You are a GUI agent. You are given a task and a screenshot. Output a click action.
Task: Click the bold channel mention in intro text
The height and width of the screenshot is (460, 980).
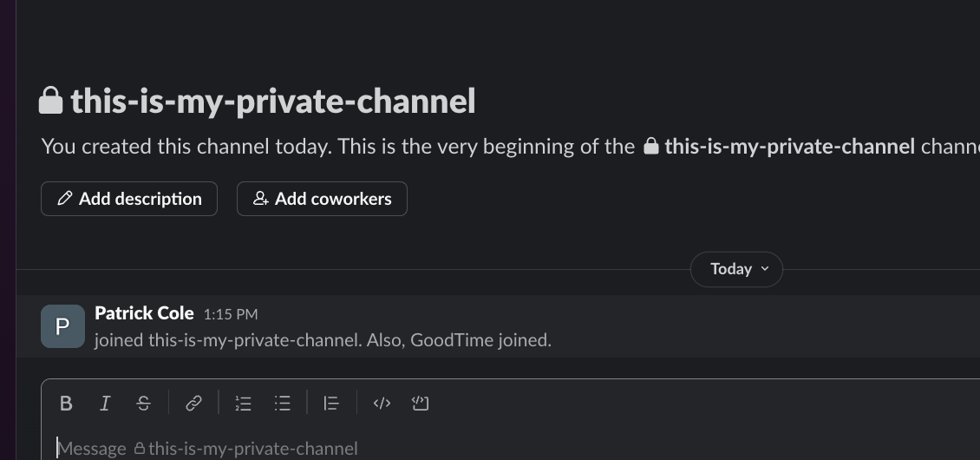789,146
